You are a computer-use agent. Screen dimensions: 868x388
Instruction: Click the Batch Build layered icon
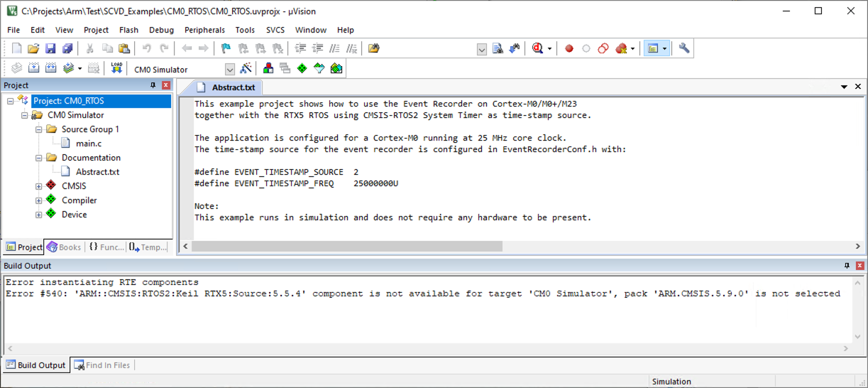pos(68,68)
